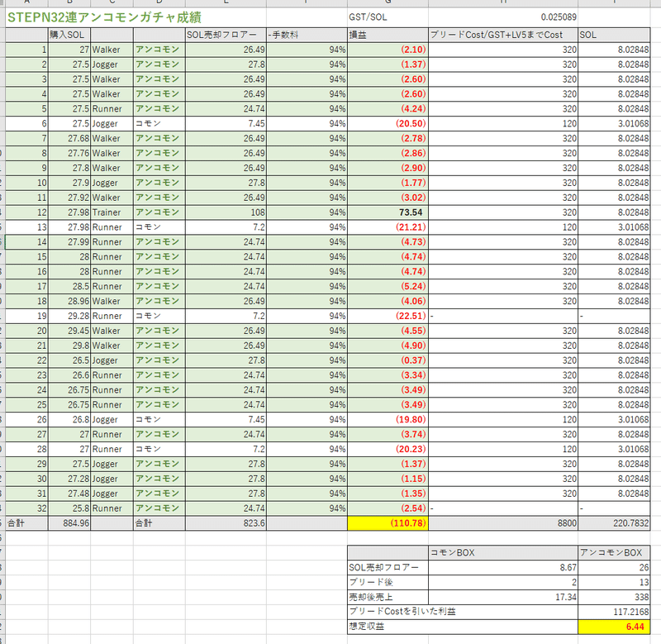Select the loss cell (20.23)
The width and height of the screenshot is (661, 644).
point(388,449)
